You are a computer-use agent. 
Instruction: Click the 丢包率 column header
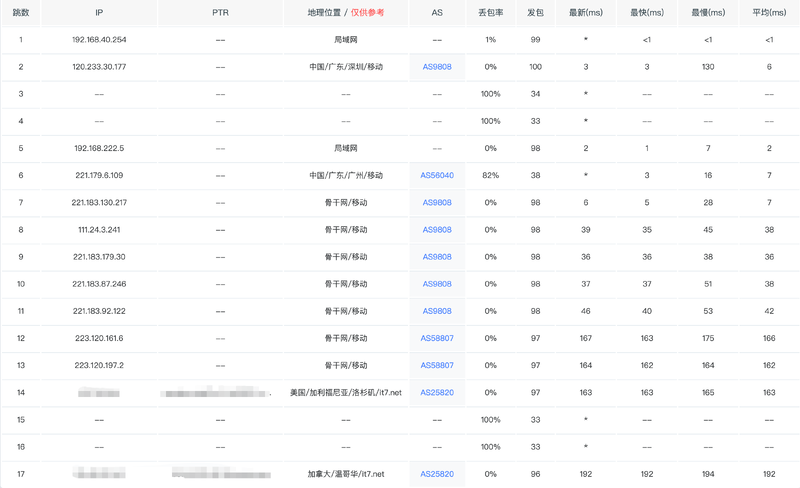pos(490,12)
